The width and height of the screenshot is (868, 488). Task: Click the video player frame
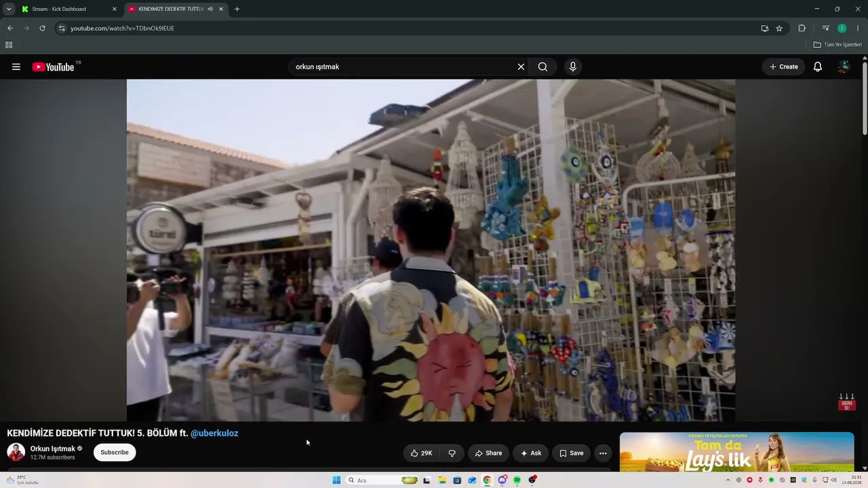coord(431,250)
